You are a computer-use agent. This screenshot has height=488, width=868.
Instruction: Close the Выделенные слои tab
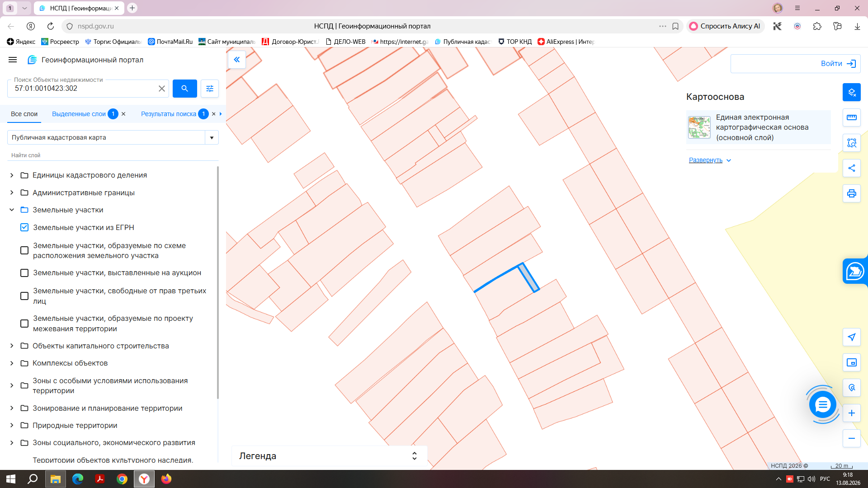tap(123, 114)
